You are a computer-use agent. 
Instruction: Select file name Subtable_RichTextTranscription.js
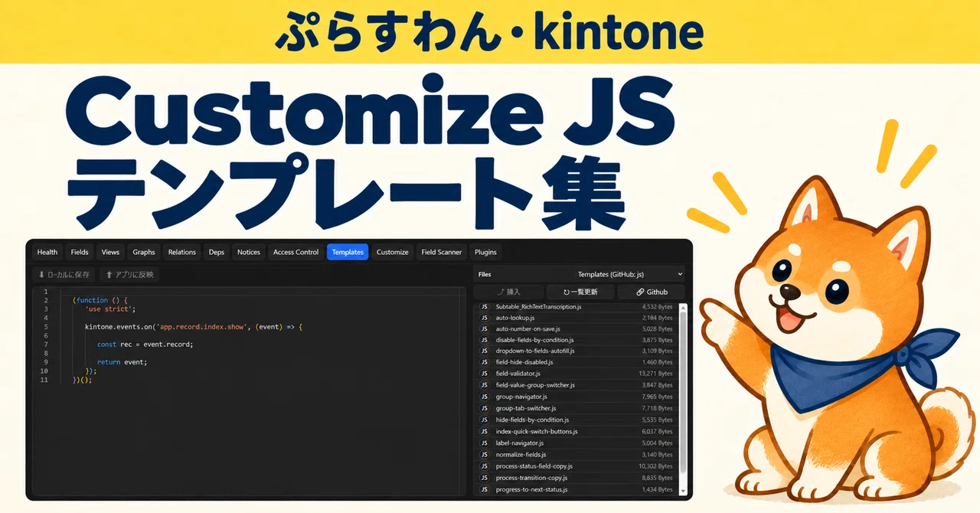539,306
